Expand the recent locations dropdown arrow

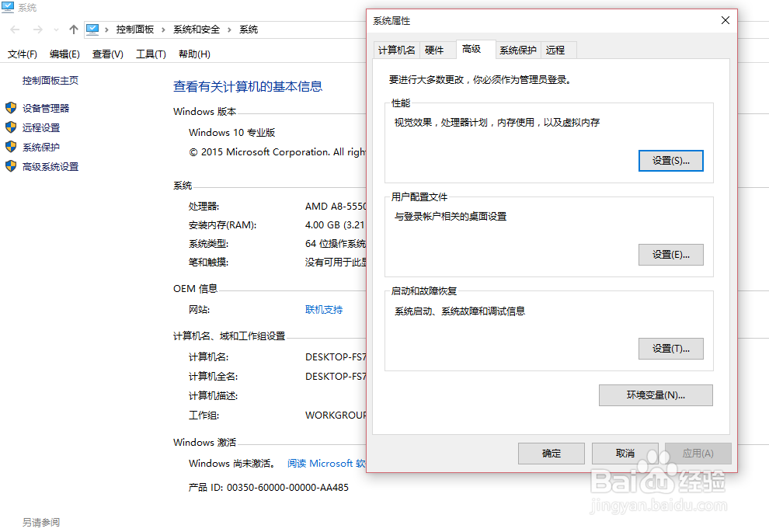pos(54,29)
